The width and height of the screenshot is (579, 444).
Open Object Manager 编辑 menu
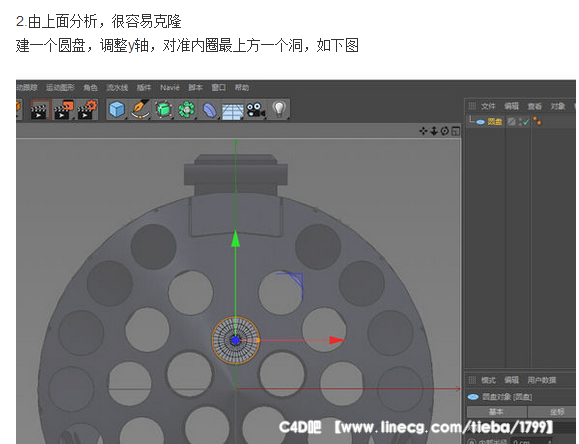(511, 106)
